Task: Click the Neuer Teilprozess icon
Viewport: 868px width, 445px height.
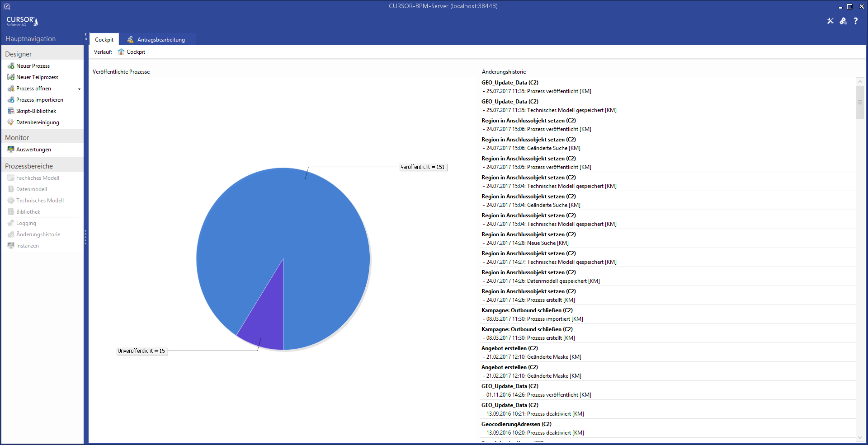Action: 11,77
